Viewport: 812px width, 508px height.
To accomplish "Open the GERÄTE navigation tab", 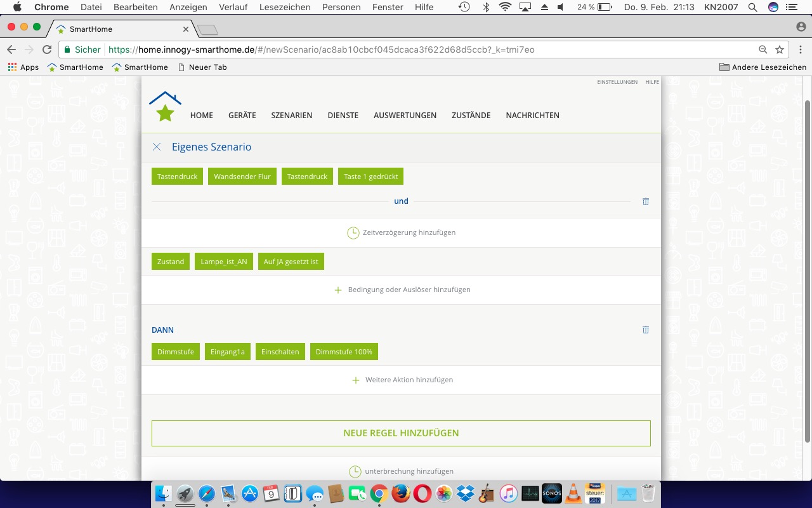I will click(242, 116).
